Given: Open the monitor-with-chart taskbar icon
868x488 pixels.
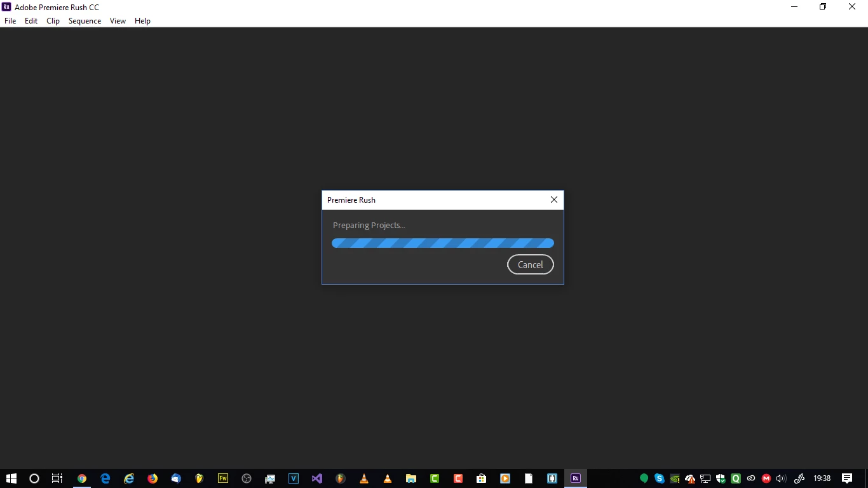Looking at the screenshot, I should pyautogui.click(x=270, y=478).
